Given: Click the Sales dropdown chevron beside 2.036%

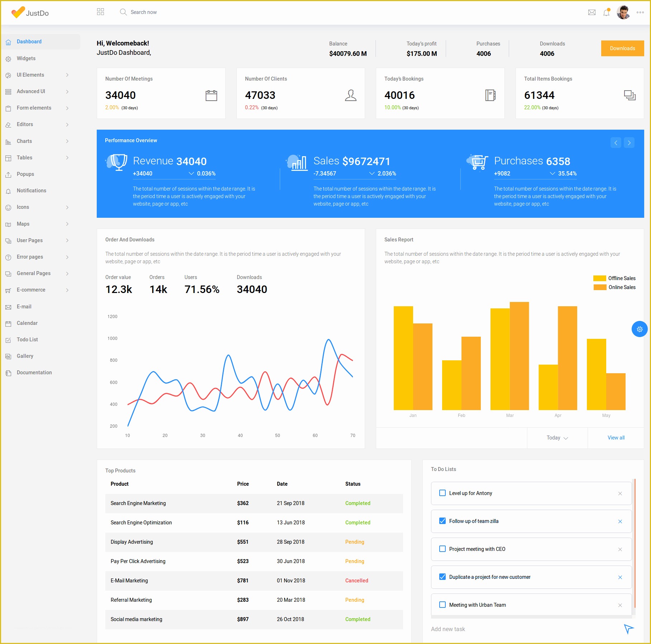Looking at the screenshot, I should 372,173.
